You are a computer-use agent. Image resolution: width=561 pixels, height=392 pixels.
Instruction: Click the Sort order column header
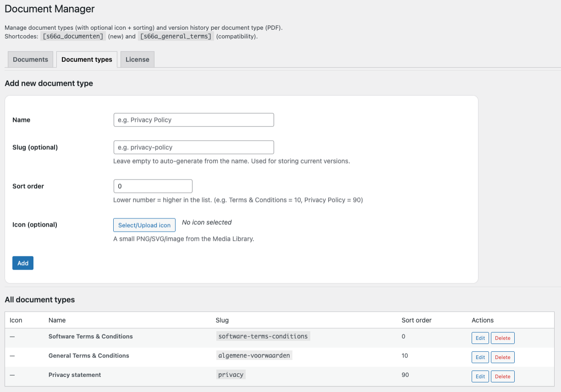coord(416,320)
